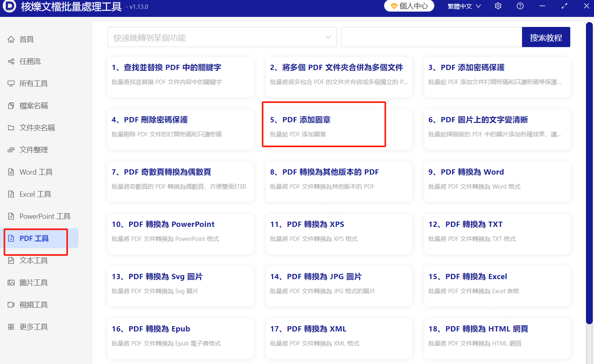Screen dimensions: 594x364
Task: Open the 更多工具 section
Action: [32, 327]
